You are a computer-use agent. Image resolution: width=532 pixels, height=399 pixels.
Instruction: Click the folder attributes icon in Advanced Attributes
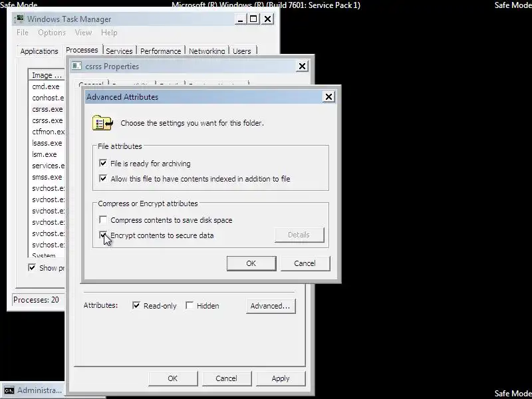102,123
